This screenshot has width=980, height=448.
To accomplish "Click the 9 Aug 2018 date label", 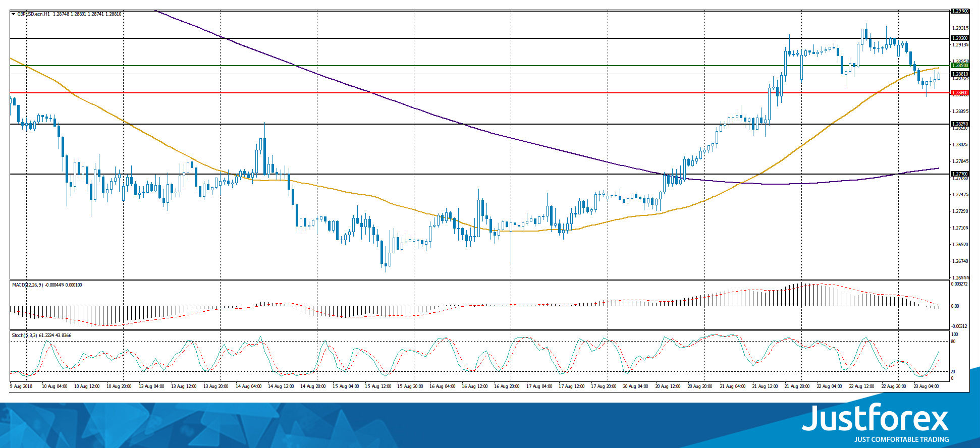I will [21, 386].
